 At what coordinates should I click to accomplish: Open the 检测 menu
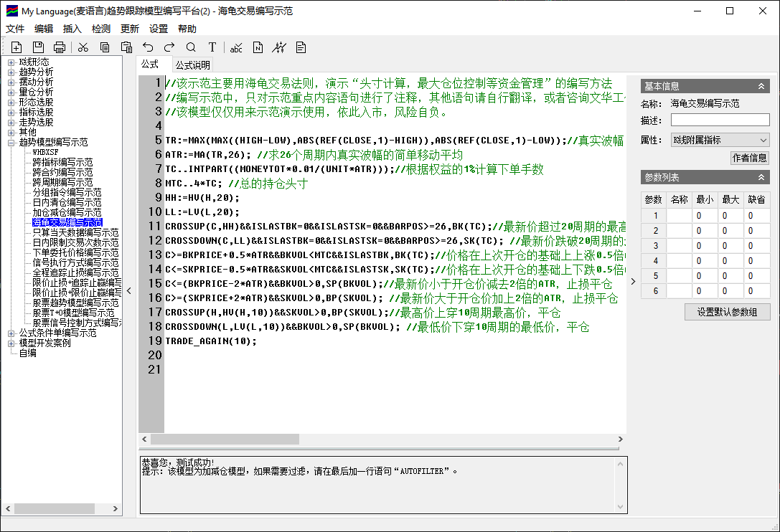[101, 29]
